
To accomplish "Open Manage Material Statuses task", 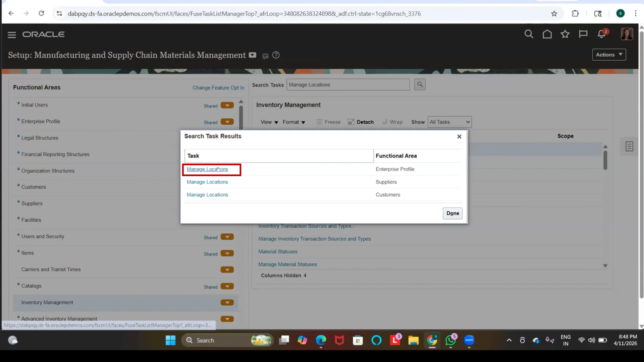I will (x=287, y=264).
